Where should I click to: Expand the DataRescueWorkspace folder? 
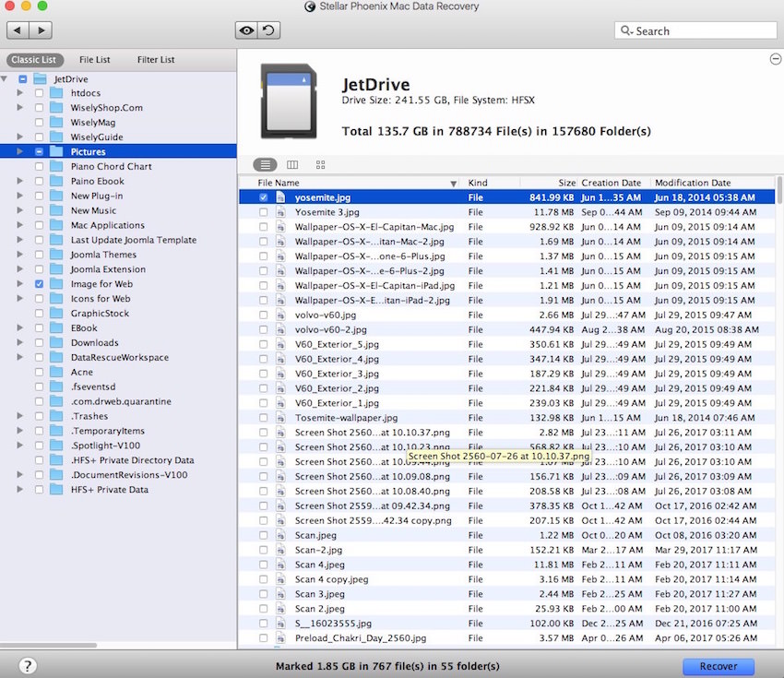[x=20, y=358]
